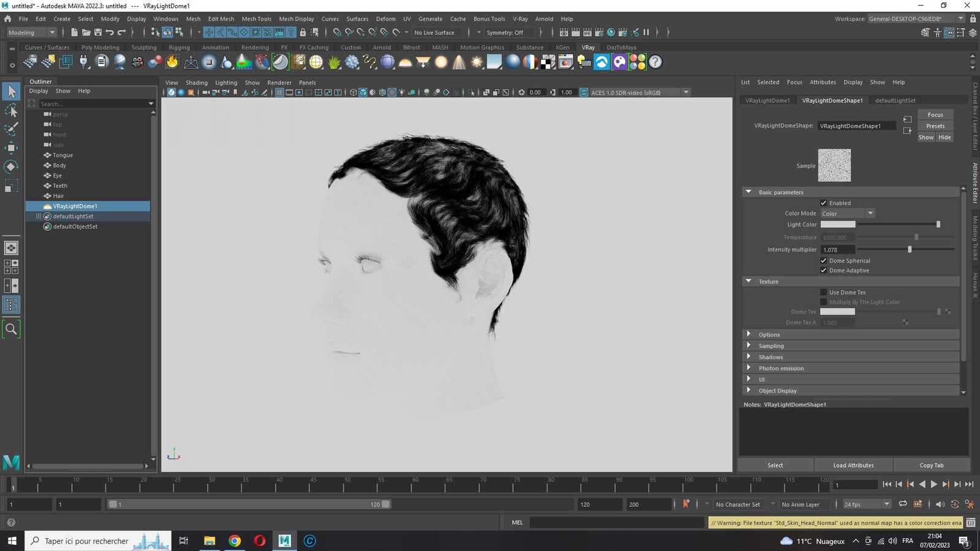The image size is (980, 551).
Task: Click the V-Ray help question-mark shelf icon
Action: pos(655,62)
